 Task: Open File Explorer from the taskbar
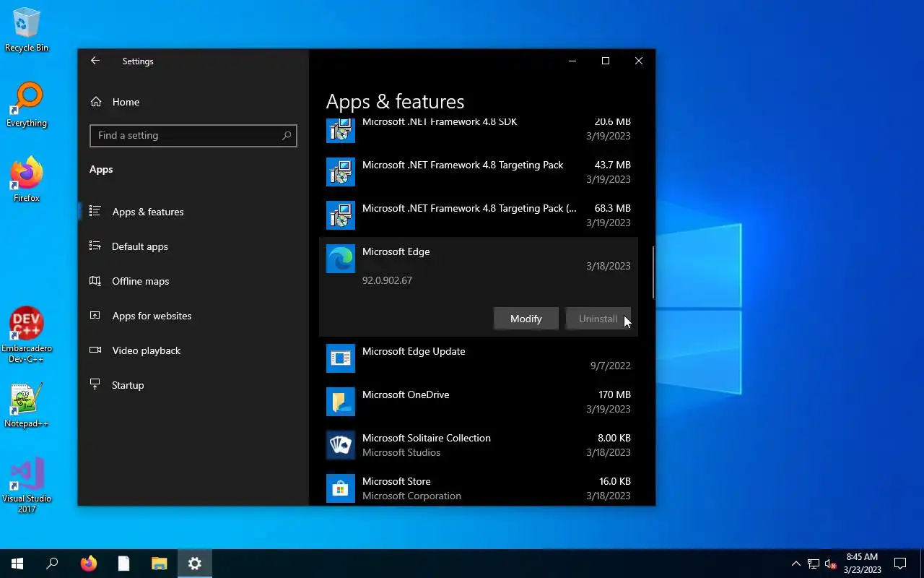(159, 564)
